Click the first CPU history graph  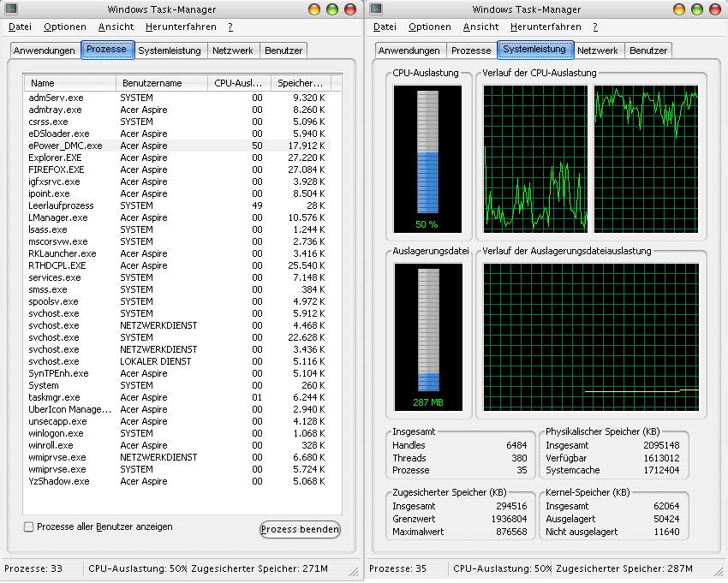535,158
